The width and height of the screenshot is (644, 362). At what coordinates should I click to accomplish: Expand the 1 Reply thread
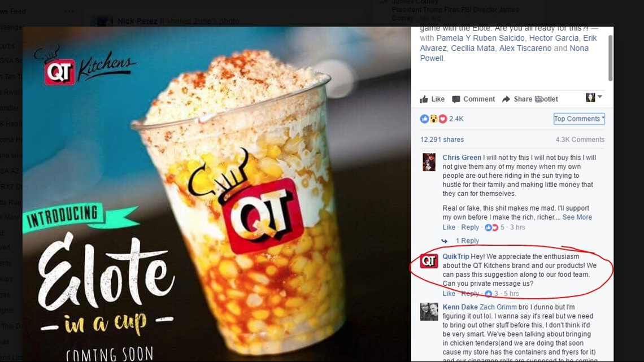[467, 241]
